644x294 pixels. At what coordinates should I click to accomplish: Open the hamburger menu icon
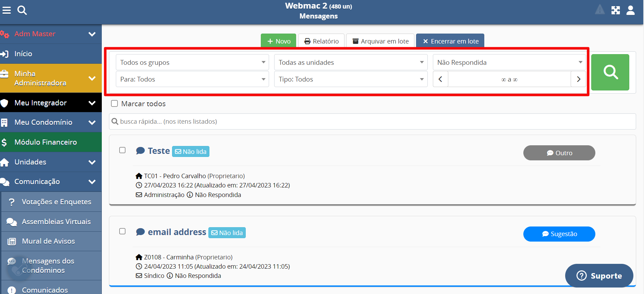point(7,10)
